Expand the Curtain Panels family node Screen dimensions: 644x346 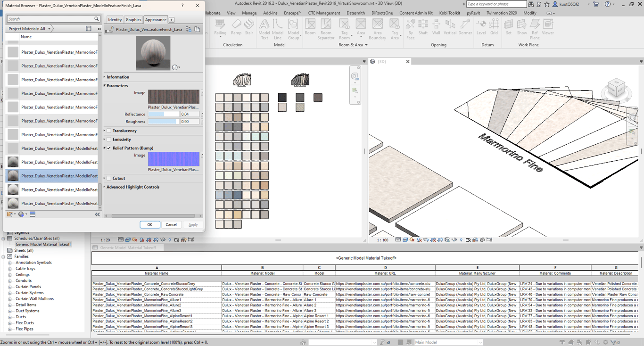coord(10,287)
